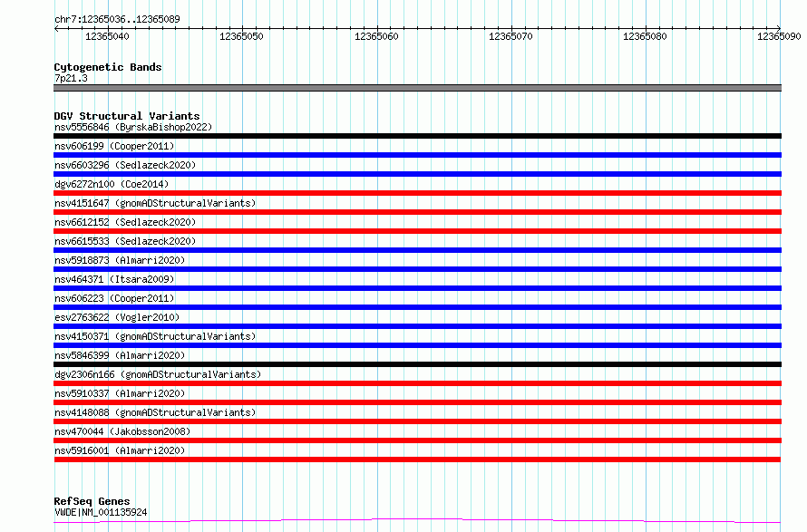Image resolution: width=807 pixels, height=532 pixels.
Task: Open the esv2763622 (Vogler2010) label
Action: coord(117,317)
